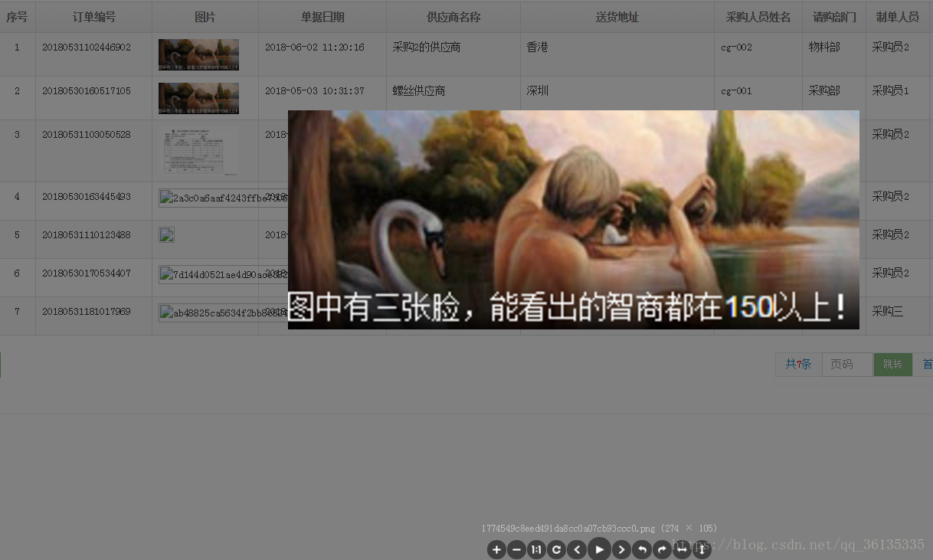Click department 采购部
Image resolution: width=933 pixels, height=560 pixels.
click(x=824, y=91)
